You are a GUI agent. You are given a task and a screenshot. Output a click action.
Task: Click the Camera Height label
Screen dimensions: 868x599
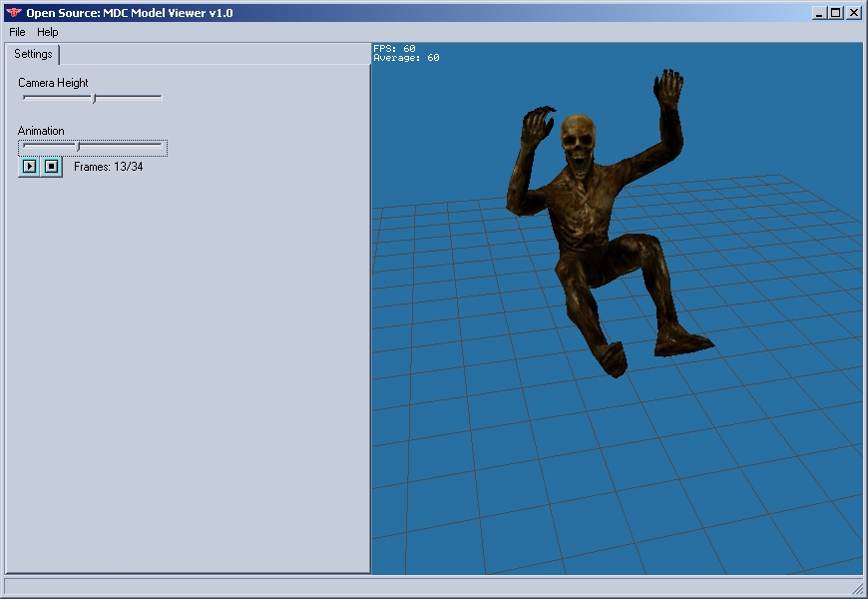(x=53, y=83)
